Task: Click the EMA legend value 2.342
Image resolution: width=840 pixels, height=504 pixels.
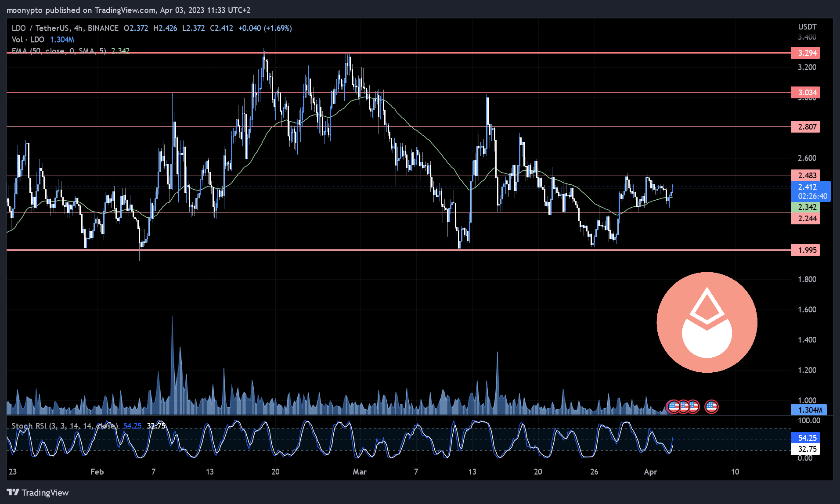Action: click(120, 51)
